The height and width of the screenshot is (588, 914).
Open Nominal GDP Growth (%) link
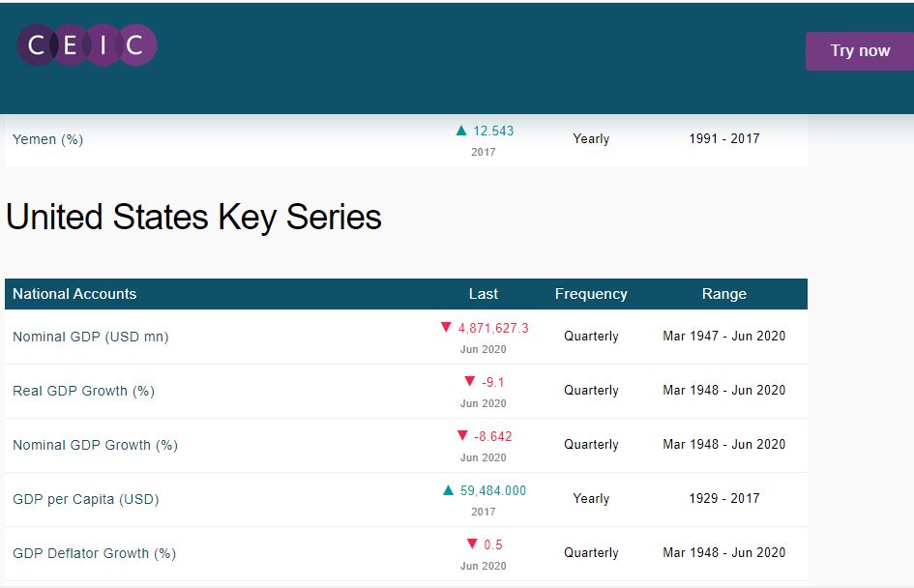95,445
